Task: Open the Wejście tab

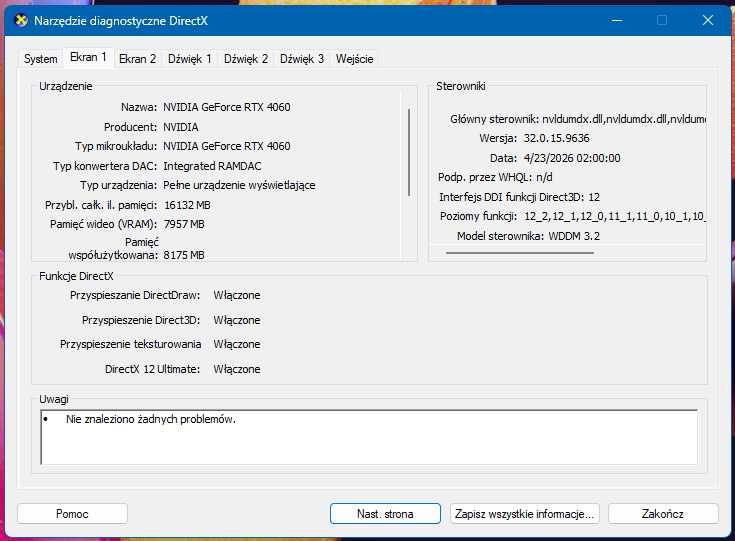Action: point(354,59)
